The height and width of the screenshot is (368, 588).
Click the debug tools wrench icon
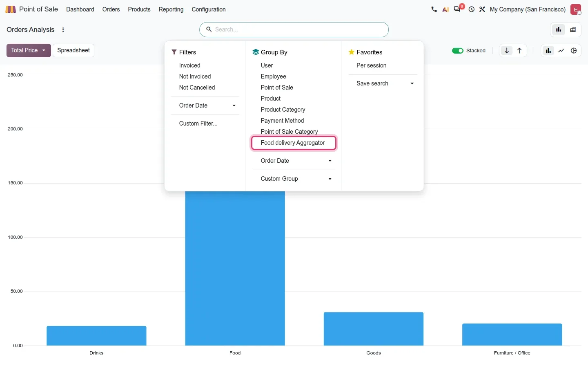tap(482, 9)
